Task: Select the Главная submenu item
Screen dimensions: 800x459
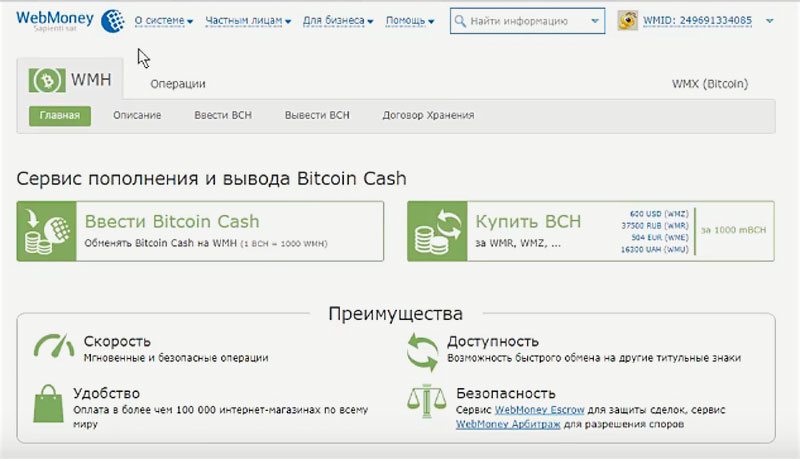Action: click(60, 116)
